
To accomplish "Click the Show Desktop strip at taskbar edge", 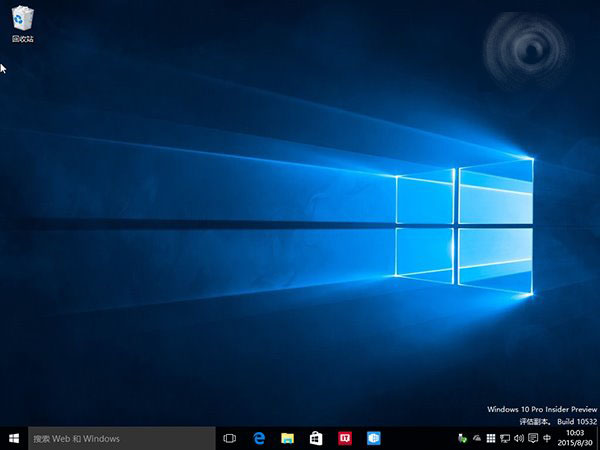I will pos(598,438).
